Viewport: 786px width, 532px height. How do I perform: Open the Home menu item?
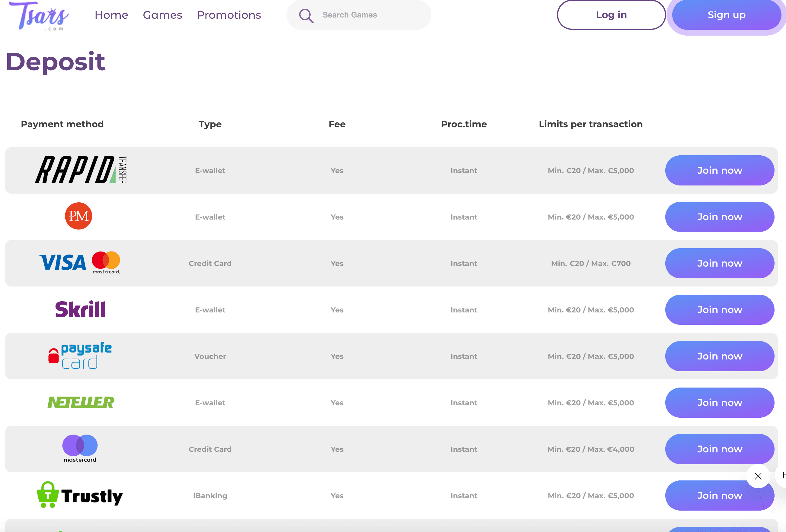(x=111, y=15)
